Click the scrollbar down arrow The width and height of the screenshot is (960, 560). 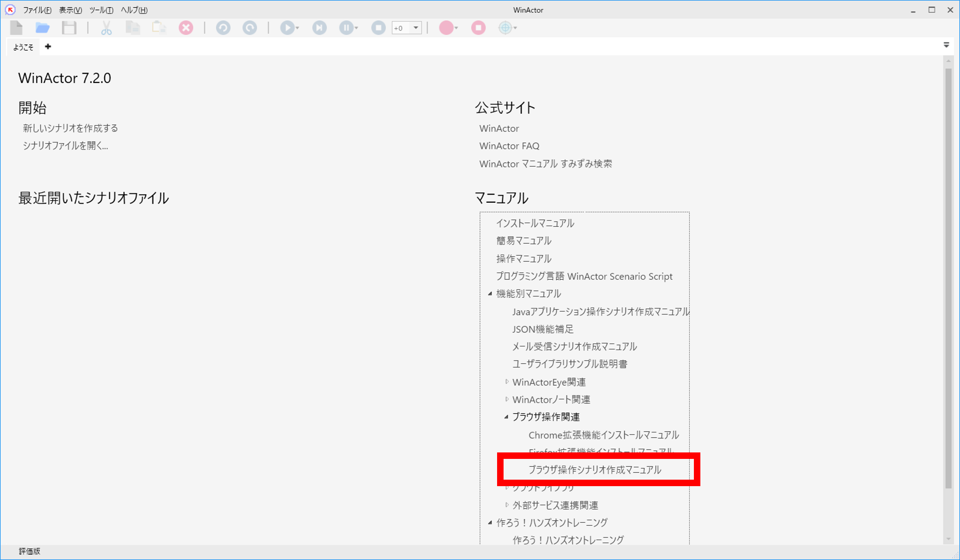(x=948, y=539)
